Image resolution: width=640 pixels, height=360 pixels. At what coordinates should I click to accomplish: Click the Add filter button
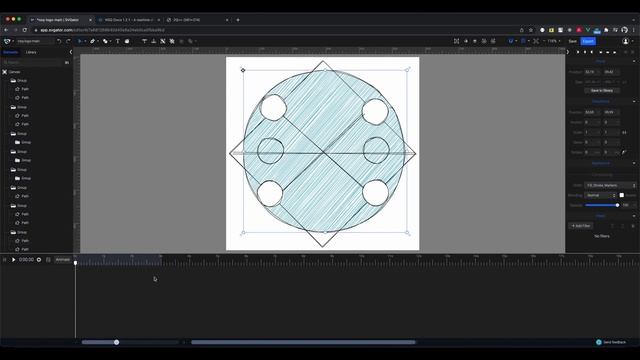tap(581, 226)
